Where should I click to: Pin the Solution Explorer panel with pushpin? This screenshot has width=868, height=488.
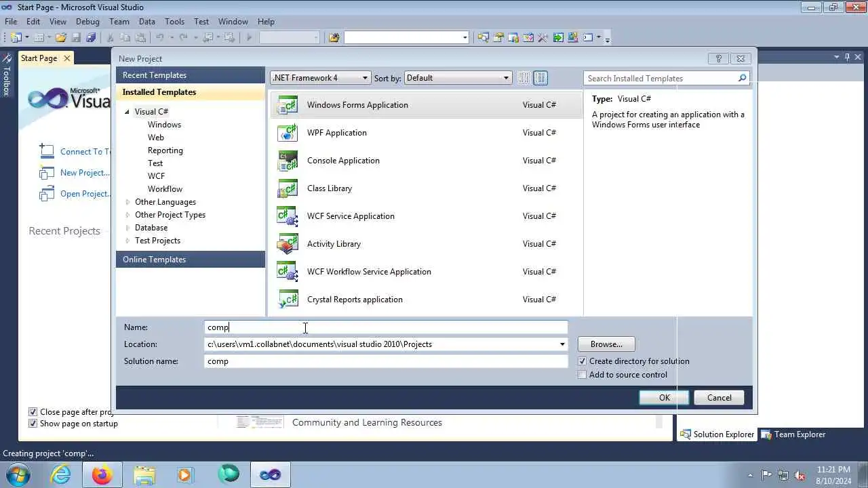click(847, 58)
